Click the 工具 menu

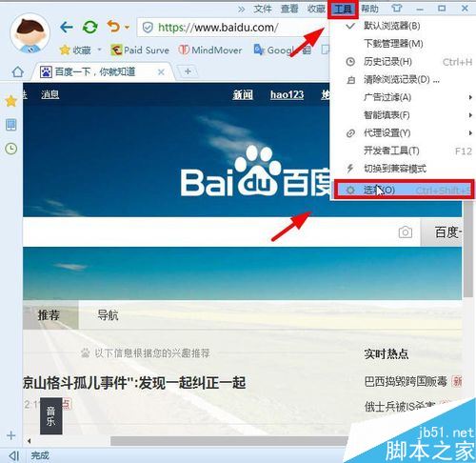(343, 9)
